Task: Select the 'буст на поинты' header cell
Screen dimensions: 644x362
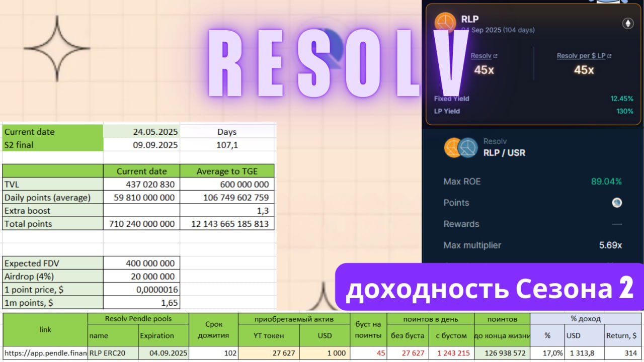Action: (369, 329)
